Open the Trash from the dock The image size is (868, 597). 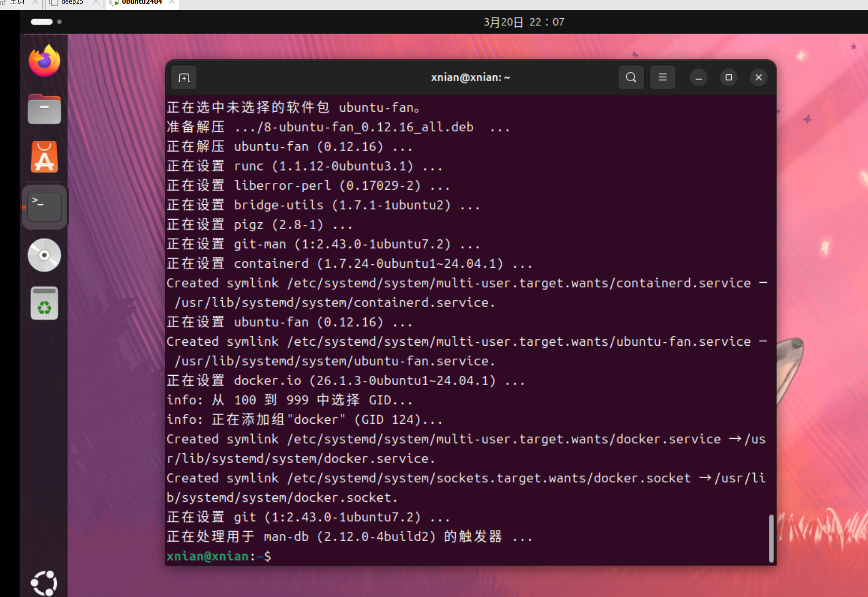click(44, 303)
